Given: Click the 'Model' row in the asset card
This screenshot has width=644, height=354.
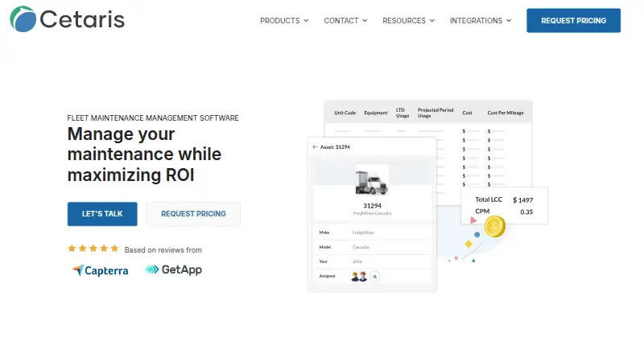Looking at the screenshot, I should click(x=373, y=247).
